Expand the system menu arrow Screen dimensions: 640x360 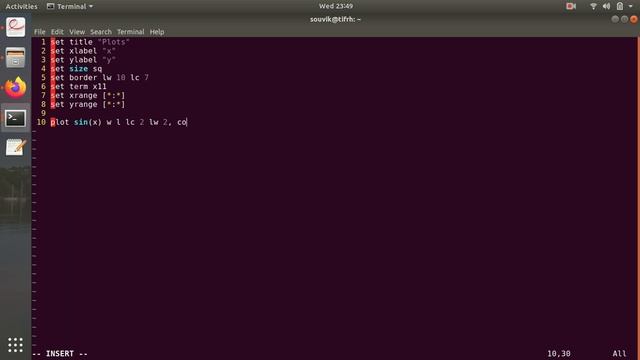(x=631, y=7)
